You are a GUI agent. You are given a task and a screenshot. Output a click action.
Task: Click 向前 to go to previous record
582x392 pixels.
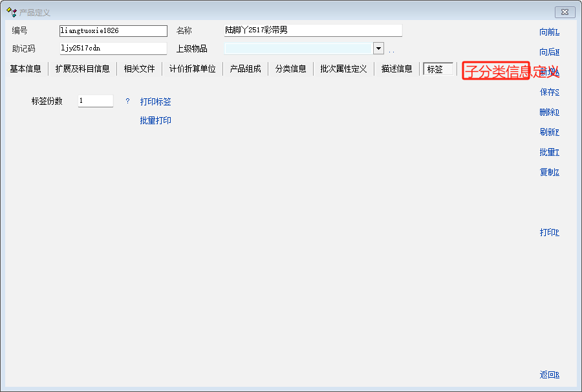[549, 32]
